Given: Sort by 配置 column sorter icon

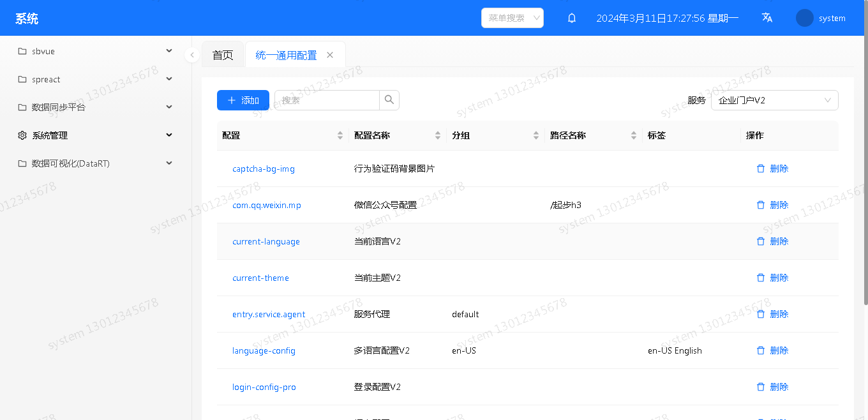Looking at the screenshot, I should coord(340,135).
